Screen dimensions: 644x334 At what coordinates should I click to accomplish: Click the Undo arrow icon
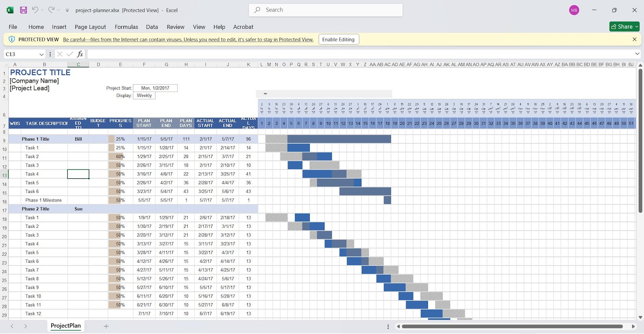(x=35, y=10)
